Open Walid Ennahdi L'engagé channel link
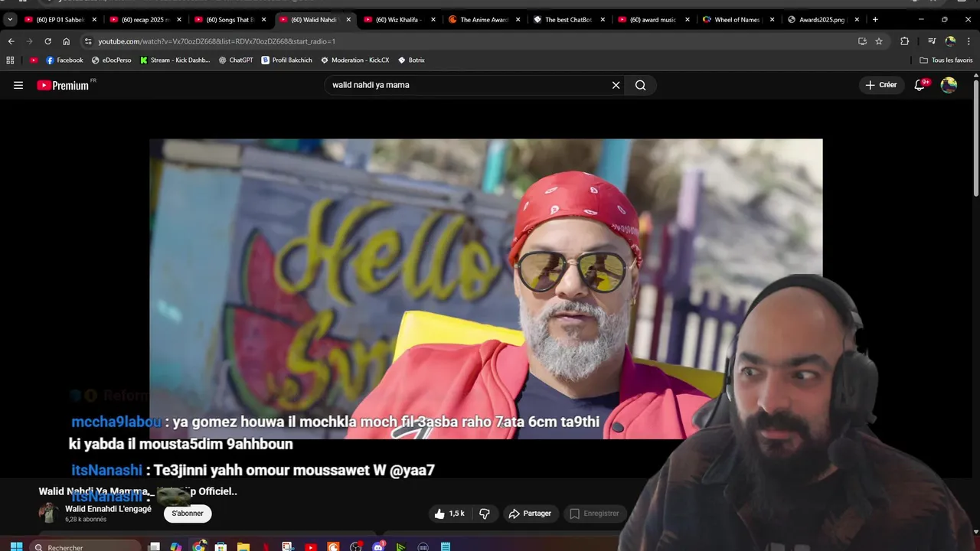This screenshot has height=551, width=980. (108, 509)
